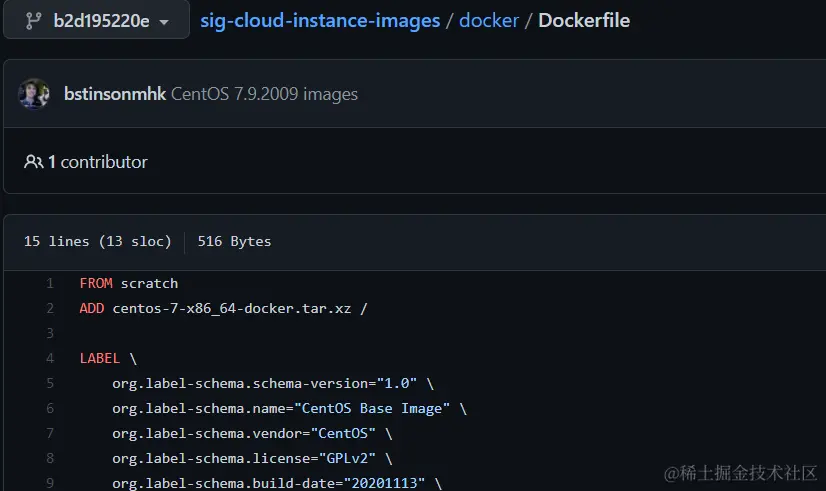Screen dimensions: 826x491
Task: Select line number 5
Action: 50,383
